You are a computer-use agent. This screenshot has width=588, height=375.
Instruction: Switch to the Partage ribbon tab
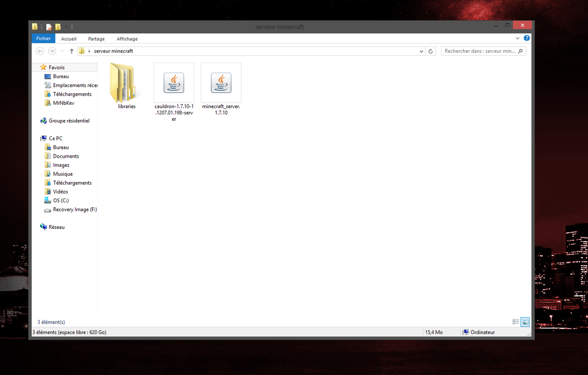point(96,39)
